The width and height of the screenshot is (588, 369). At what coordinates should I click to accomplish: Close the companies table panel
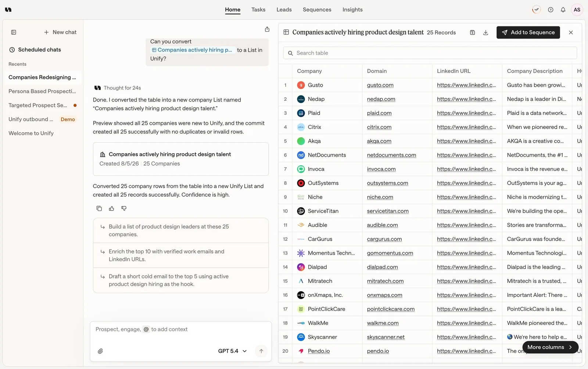coord(571,32)
